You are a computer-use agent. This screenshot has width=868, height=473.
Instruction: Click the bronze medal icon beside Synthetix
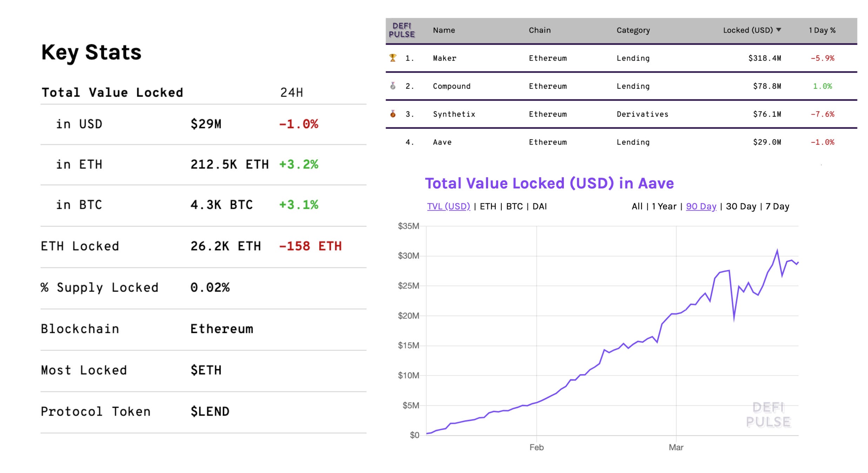click(393, 114)
